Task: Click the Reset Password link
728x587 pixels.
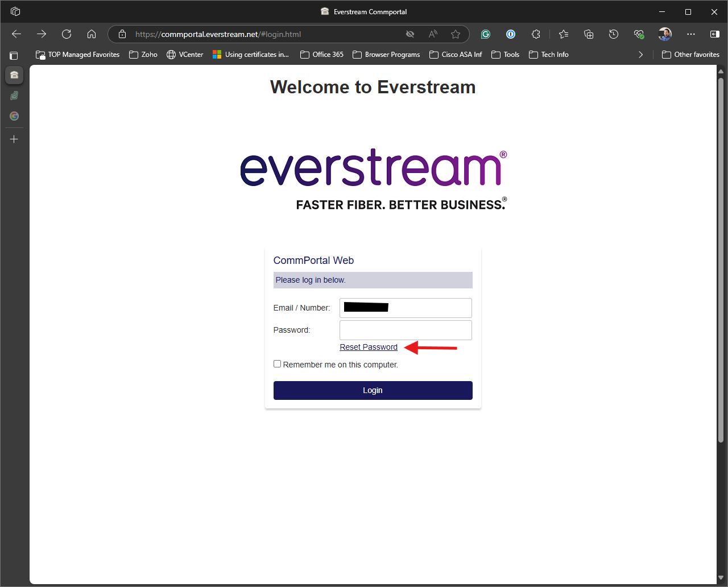Action: click(369, 347)
